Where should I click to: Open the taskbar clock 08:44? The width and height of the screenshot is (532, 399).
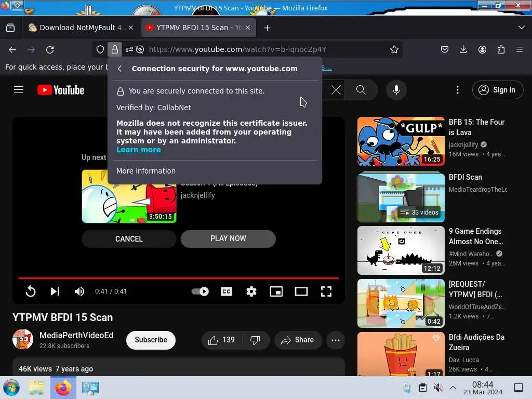[483, 388]
